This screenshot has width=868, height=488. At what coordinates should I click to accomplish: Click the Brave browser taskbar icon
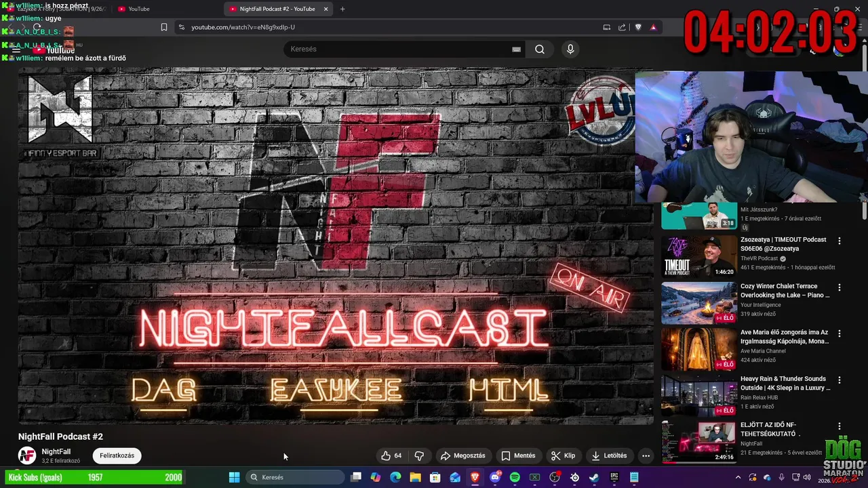pos(475,477)
